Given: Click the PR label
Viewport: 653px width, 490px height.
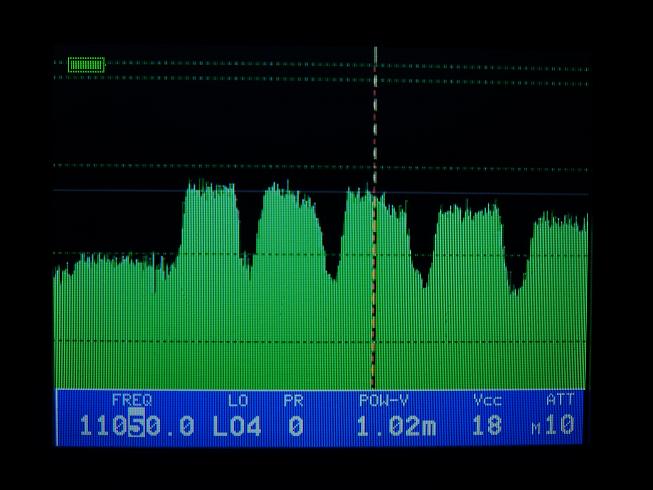Looking at the screenshot, I should [293, 400].
